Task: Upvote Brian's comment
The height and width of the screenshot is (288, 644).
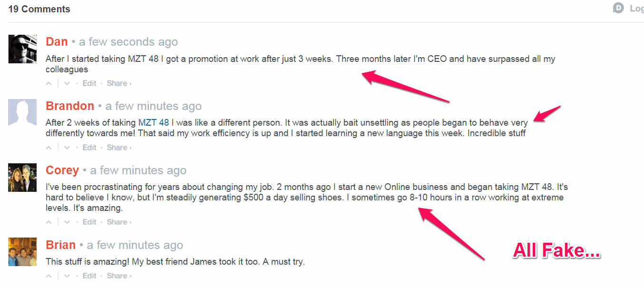Action: 49,276
